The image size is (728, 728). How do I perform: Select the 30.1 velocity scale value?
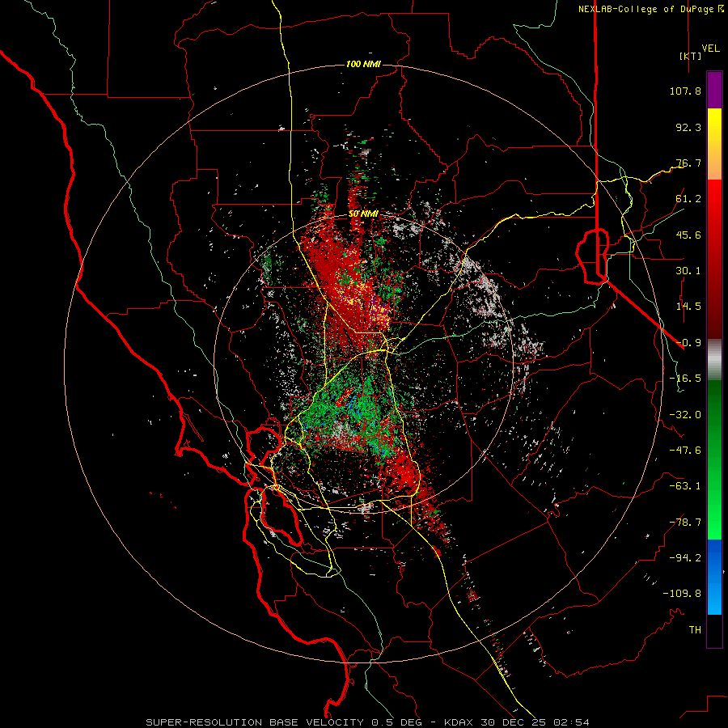pyautogui.click(x=688, y=271)
